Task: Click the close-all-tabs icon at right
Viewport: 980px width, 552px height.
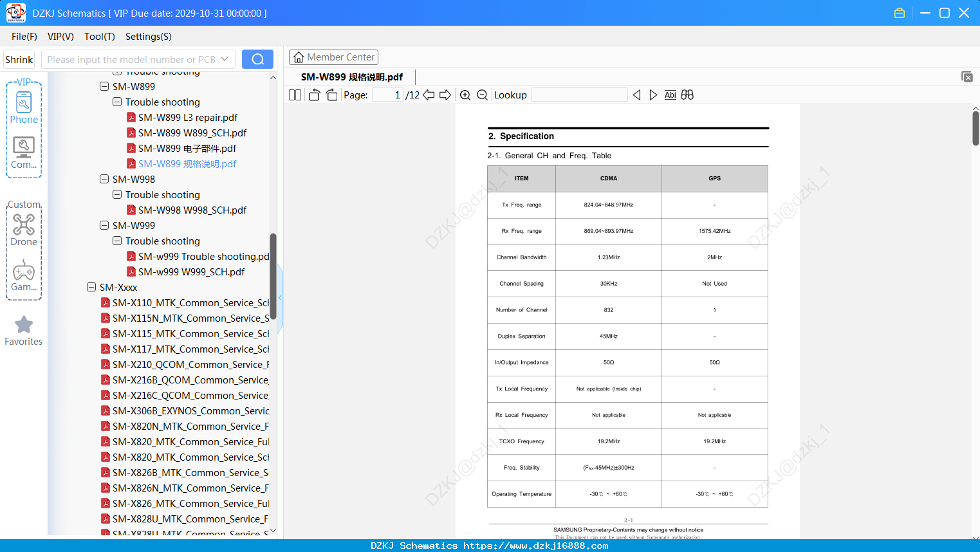Action: point(967,77)
